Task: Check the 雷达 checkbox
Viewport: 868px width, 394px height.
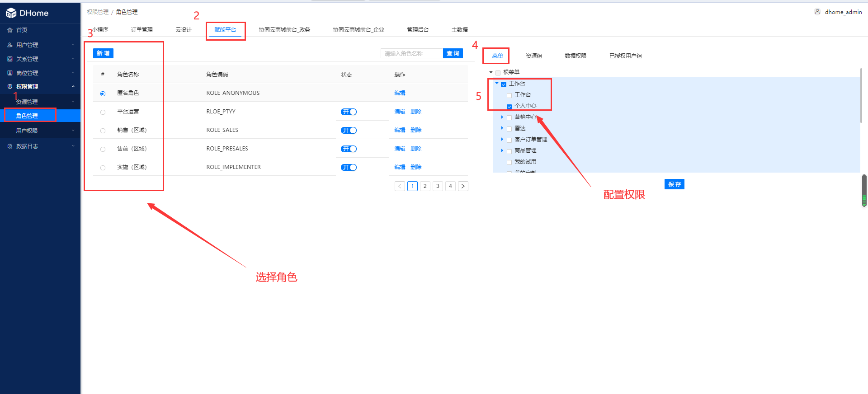Action: [509, 129]
